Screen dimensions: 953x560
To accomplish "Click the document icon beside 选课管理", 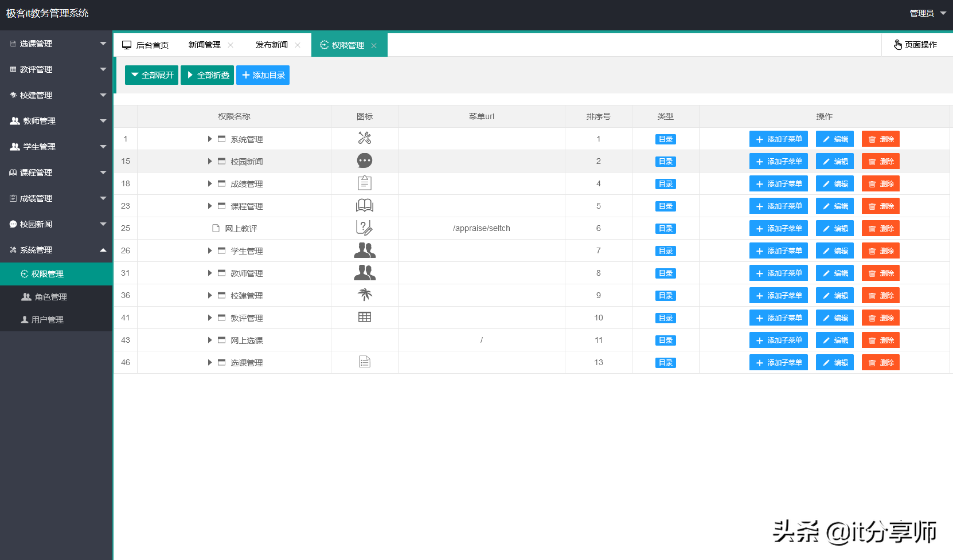I will (x=365, y=362).
